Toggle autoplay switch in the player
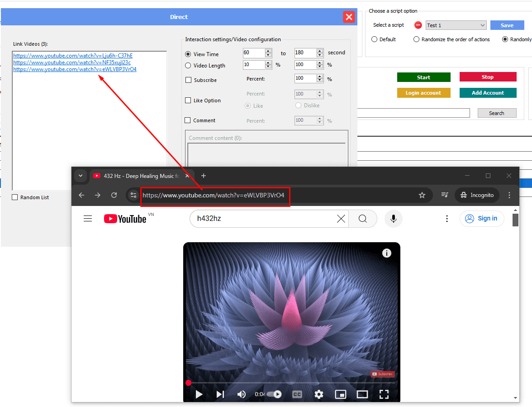This screenshot has height=407, width=532. pyautogui.click(x=275, y=394)
